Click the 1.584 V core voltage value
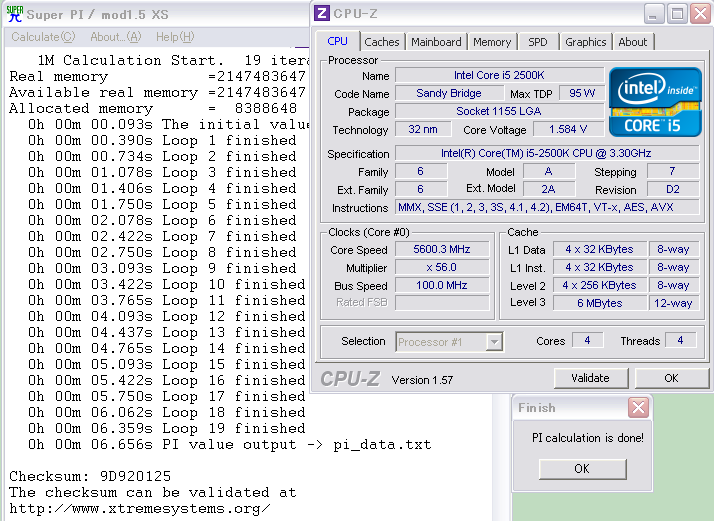Image resolution: width=714 pixels, height=521 pixels. coord(568,129)
